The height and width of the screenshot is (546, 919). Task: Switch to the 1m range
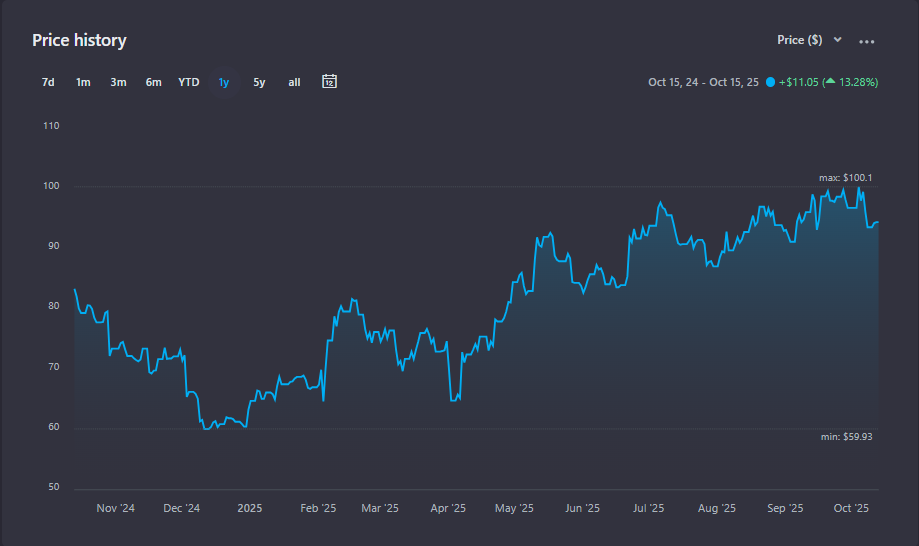[83, 82]
